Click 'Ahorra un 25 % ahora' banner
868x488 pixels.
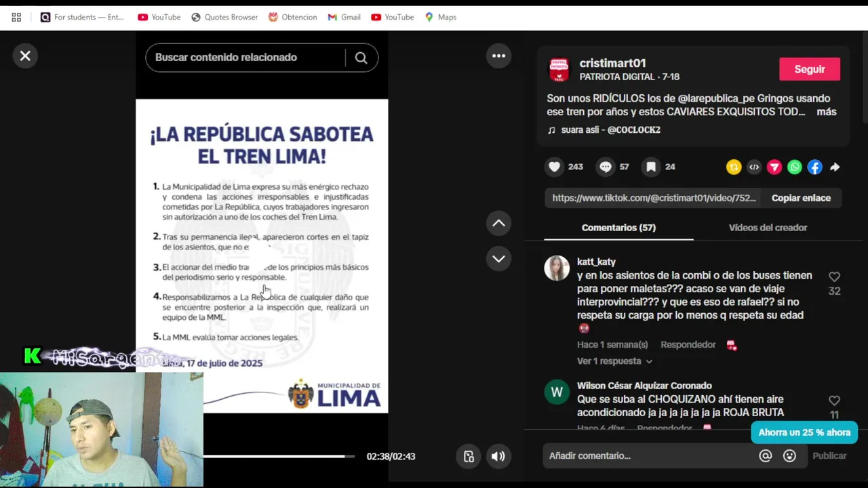point(804,432)
